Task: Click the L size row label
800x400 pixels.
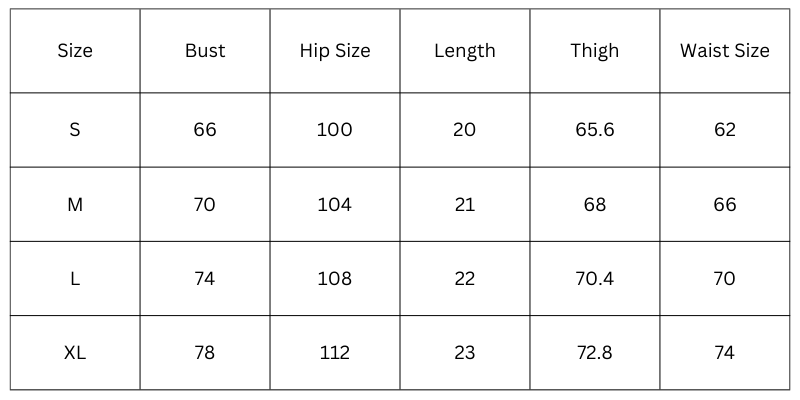Action: [75, 279]
